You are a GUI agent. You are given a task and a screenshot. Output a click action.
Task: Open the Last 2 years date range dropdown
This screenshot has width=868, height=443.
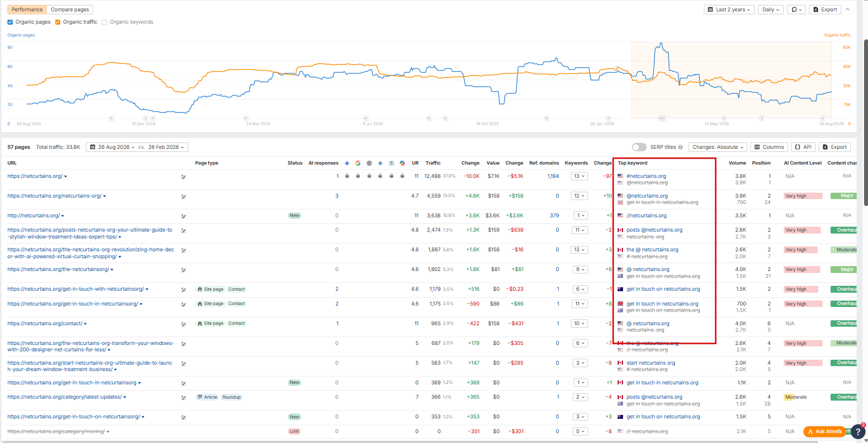pyautogui.click(x=729, y=9)
